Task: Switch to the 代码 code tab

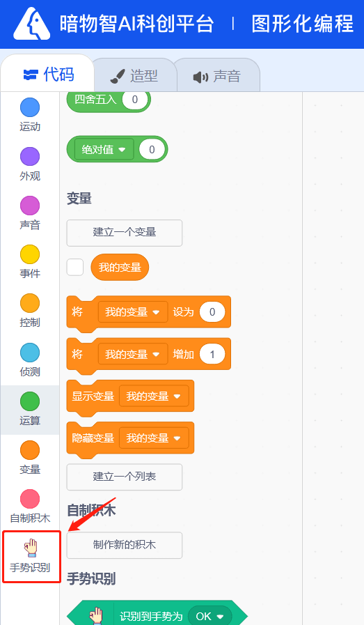Action: (x=49, y=75)
